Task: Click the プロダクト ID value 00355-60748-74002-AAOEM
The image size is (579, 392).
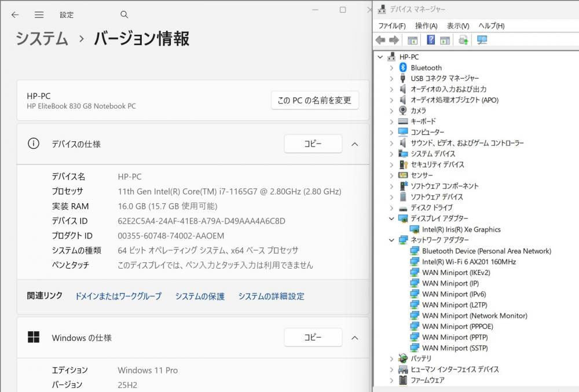Action: pos(171,236)
